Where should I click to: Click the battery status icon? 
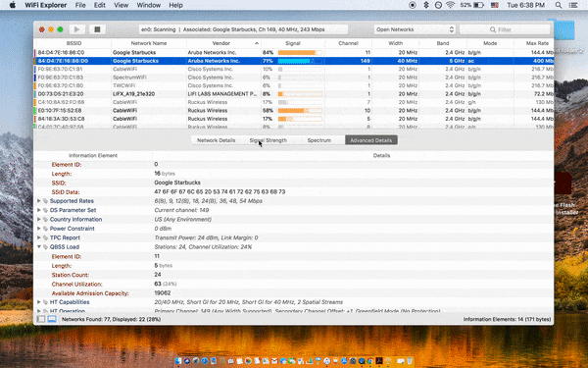click(478, 5)
